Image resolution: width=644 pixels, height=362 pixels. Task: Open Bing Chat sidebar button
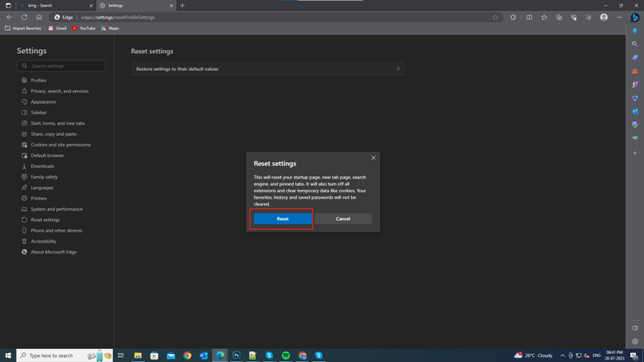[635, 18]
